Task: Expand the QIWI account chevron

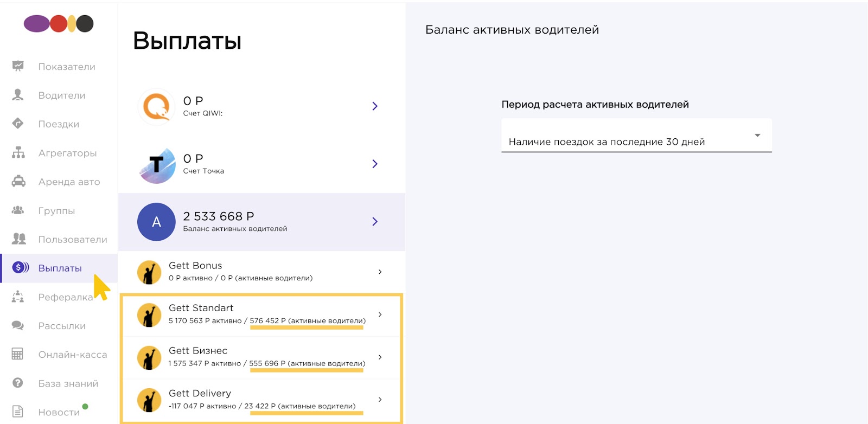Action: pos(375,106)
